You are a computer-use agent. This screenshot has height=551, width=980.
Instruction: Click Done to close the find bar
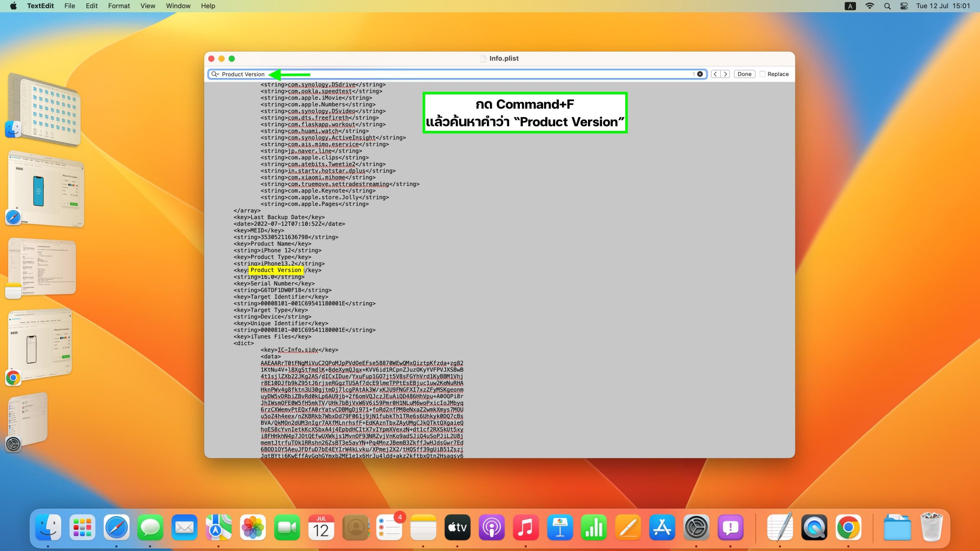coord(744,74)
